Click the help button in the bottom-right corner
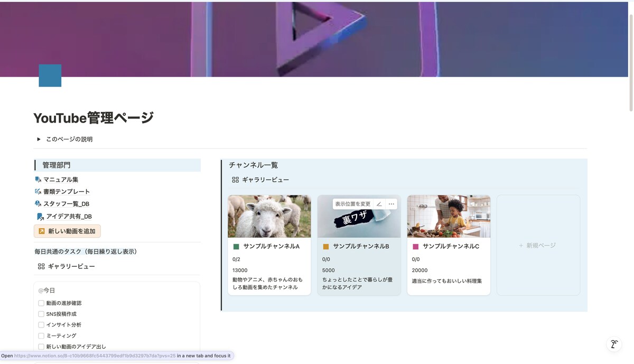Screen dimensions: 634x364 tap(613, 344)
